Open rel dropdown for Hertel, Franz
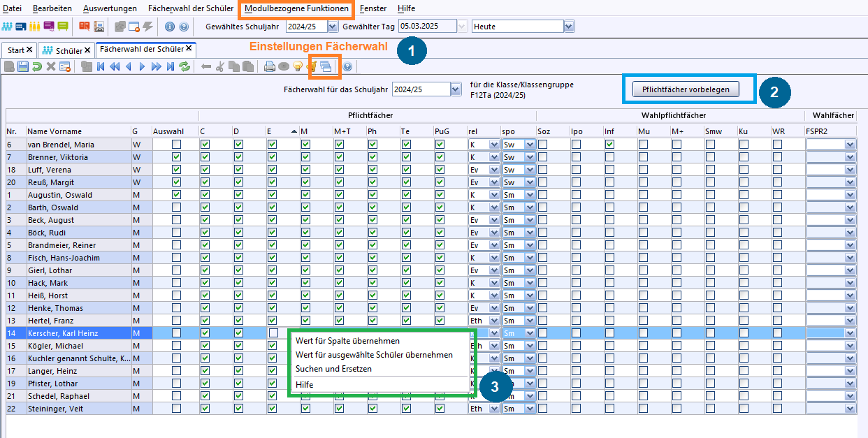 click(x=494, y=321)
